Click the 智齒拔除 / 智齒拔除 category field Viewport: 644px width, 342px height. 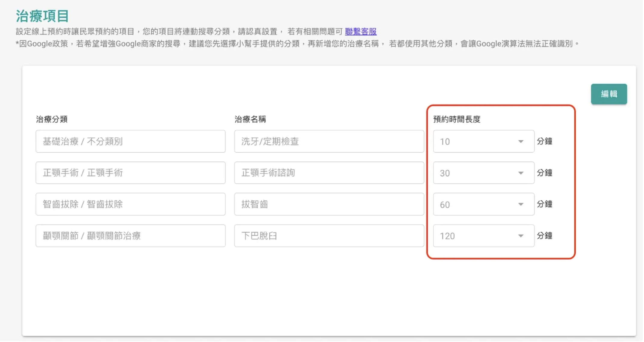click(x=131, y=204)
